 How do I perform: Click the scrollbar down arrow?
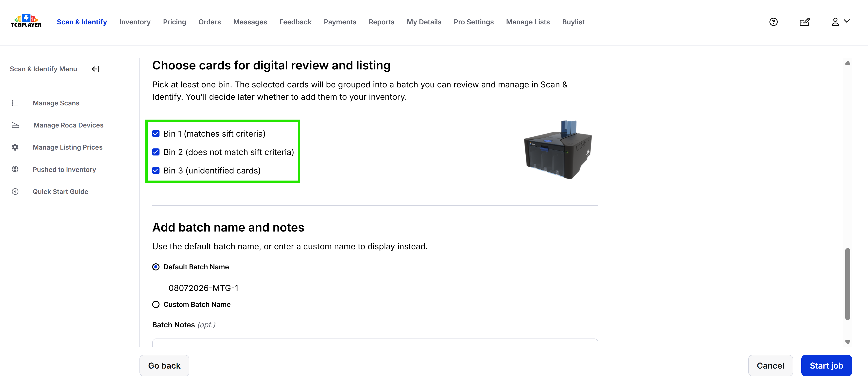pos(848,342)
